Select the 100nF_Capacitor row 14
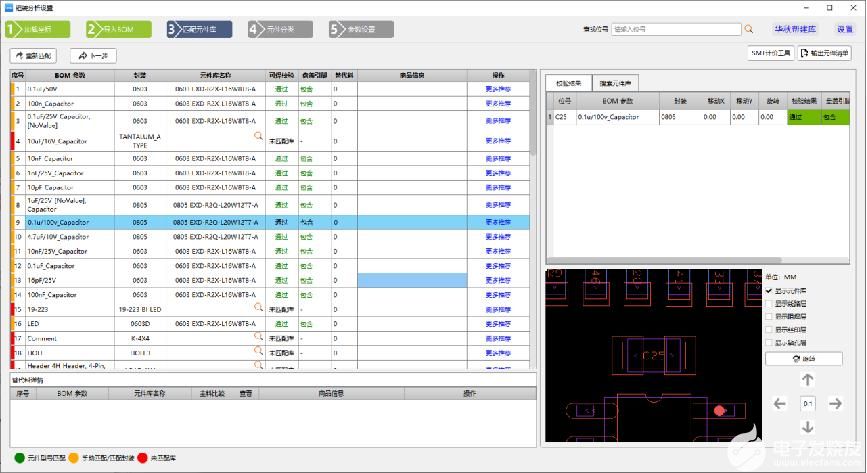The image size is (867, 473). click(270, 295)
